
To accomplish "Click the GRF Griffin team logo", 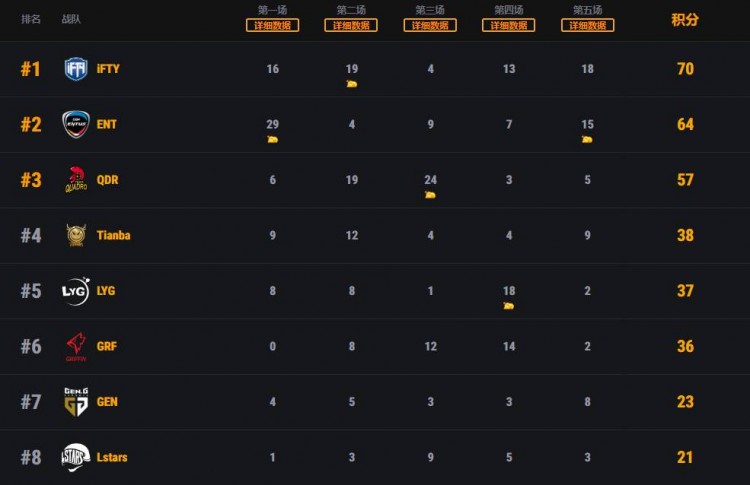I will (x=76, y=346).
